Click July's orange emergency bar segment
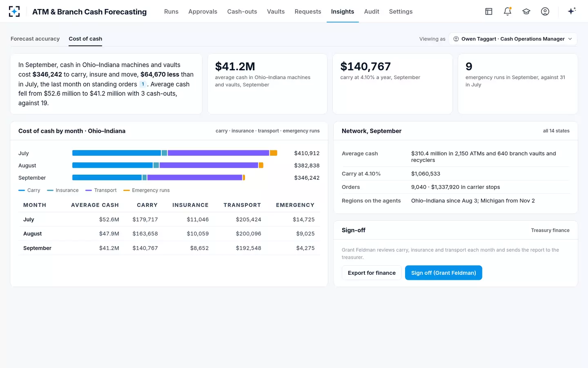Viewport: 588px width, 368px height. (x=274, y=153)
